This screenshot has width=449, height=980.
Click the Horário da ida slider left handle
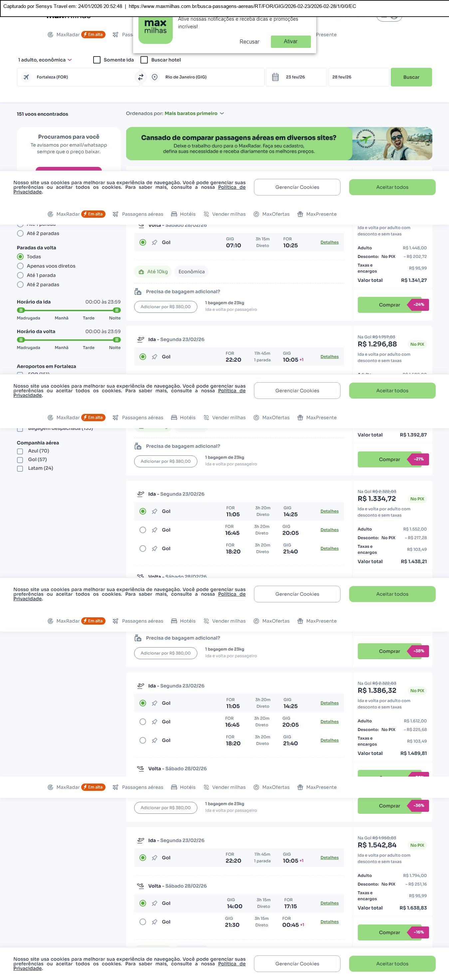coord(21,310)
